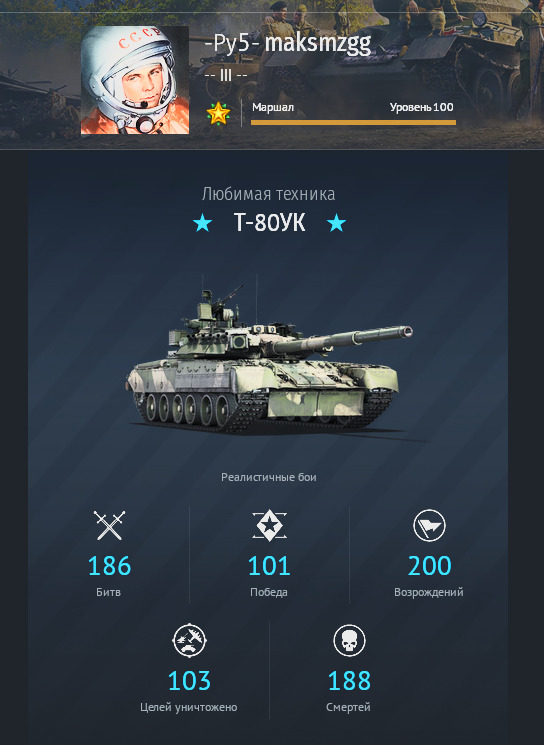Click the targets destroyed icon
This screenshot has width=544, height=745.
coord(189,640)
